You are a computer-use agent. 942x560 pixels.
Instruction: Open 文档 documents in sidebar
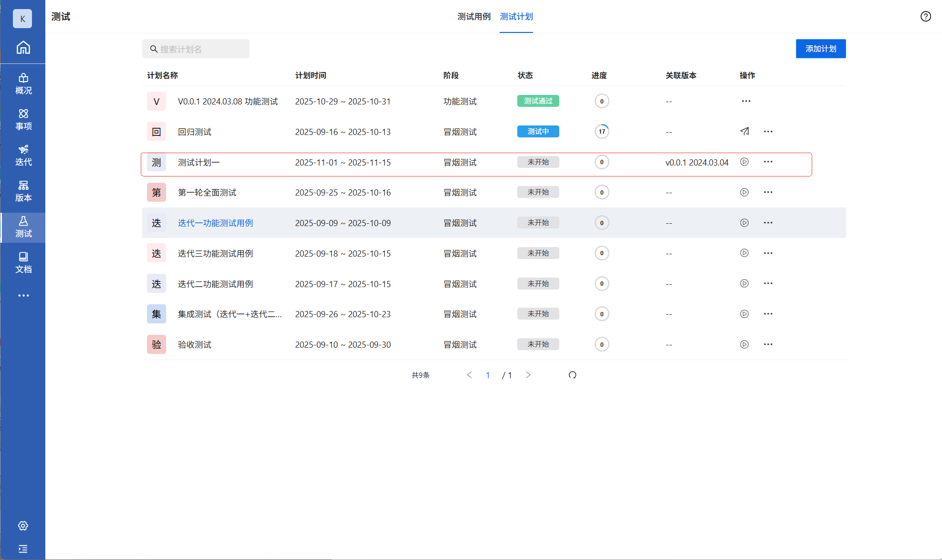(x=23, y=262)
